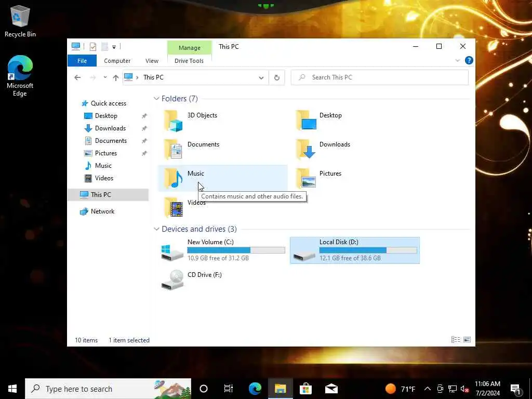This screenshot has width=532, height=399.
Task: Click the Manage contextual tab
Action: click(189, 48)
